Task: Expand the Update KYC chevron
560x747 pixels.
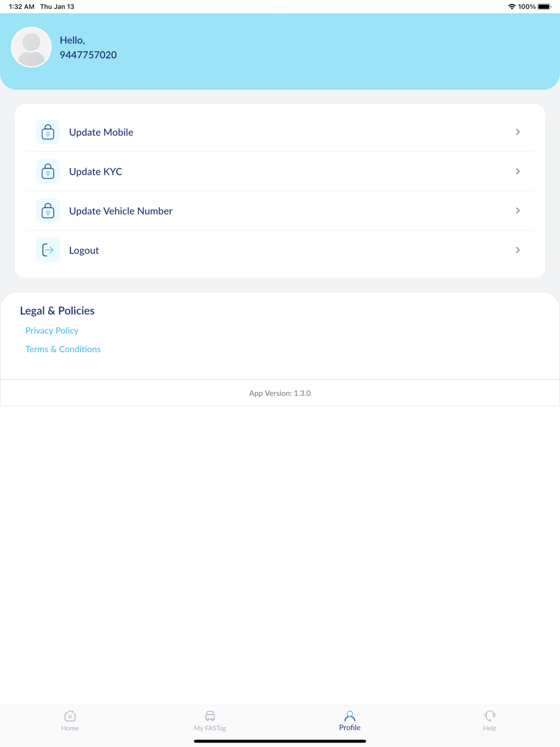Action: (517, 171)
